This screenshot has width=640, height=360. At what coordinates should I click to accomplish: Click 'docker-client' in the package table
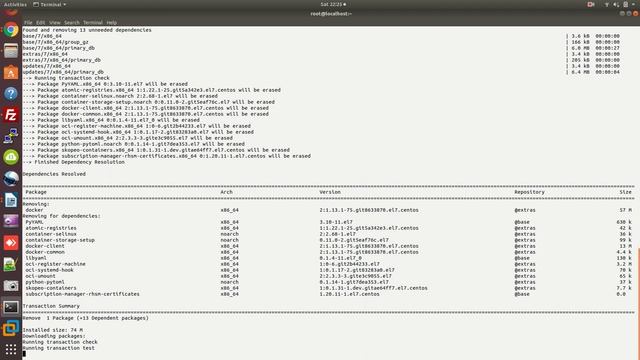coord(45,246)
